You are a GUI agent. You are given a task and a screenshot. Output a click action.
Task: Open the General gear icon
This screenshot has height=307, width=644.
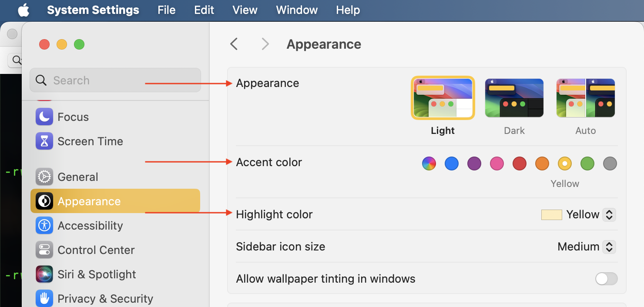pyautogui.click(x=44, y=177)
